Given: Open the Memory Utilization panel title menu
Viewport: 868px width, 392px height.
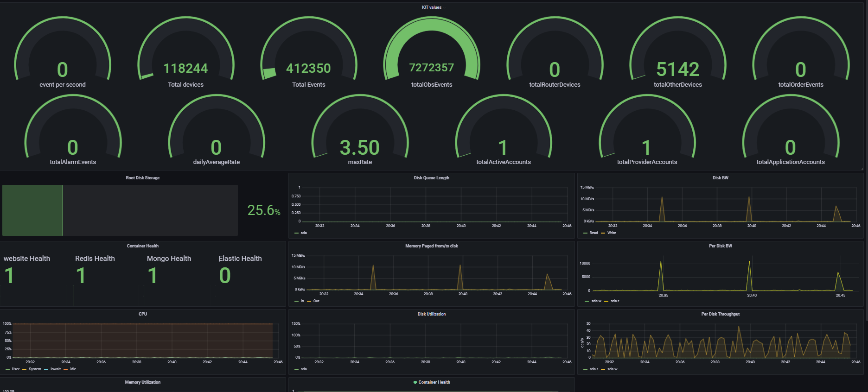Looking at the screenshot, I should 143,382.
